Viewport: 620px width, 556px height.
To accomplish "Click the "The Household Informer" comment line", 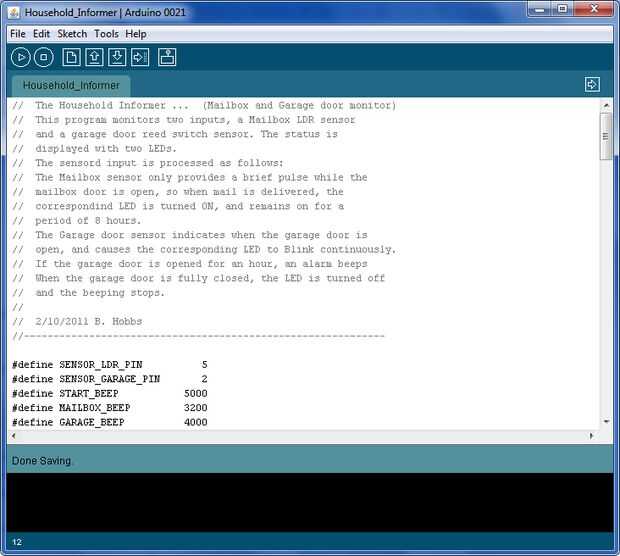I will pos(204,106).
